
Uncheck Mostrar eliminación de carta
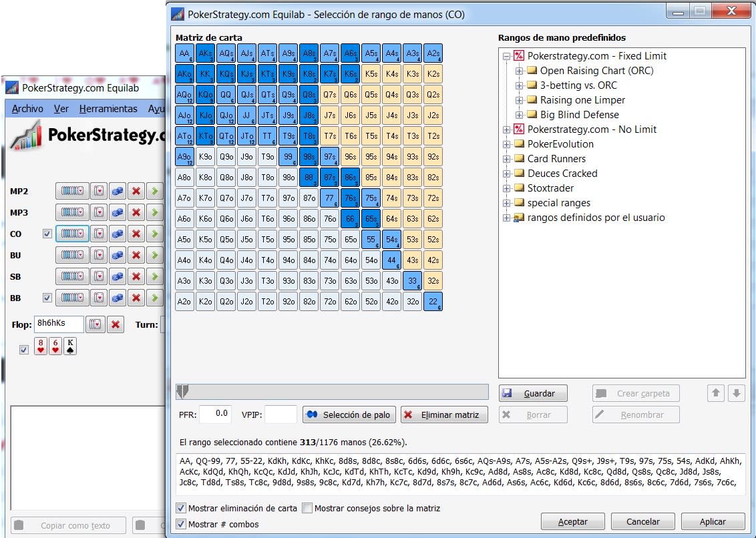click(181, 508)
